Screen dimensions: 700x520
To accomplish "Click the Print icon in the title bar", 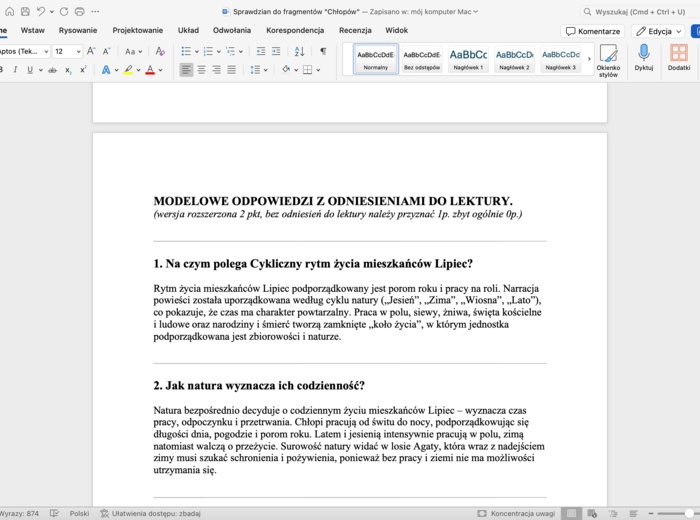I will pos(78,11).
